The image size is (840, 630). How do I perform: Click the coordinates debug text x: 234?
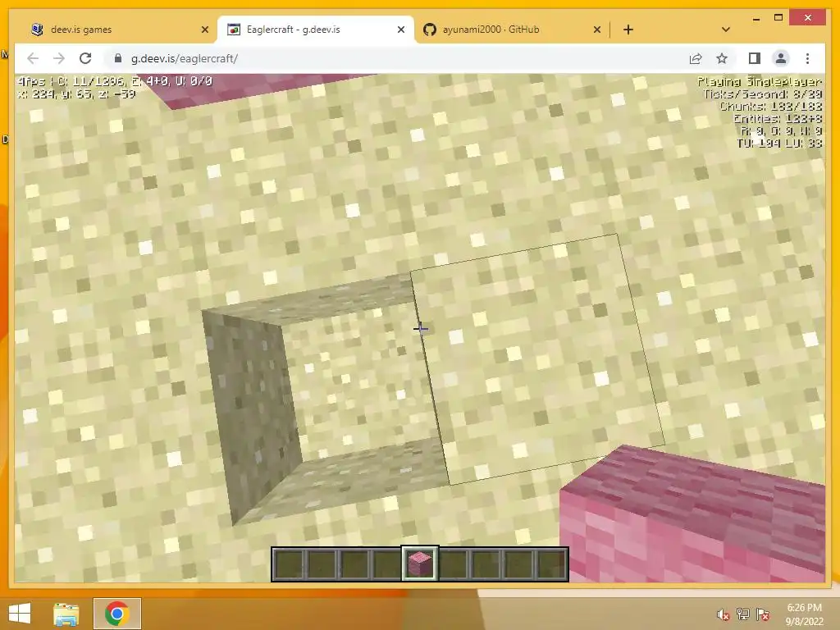pyautogui.click(x=76, y=94)
